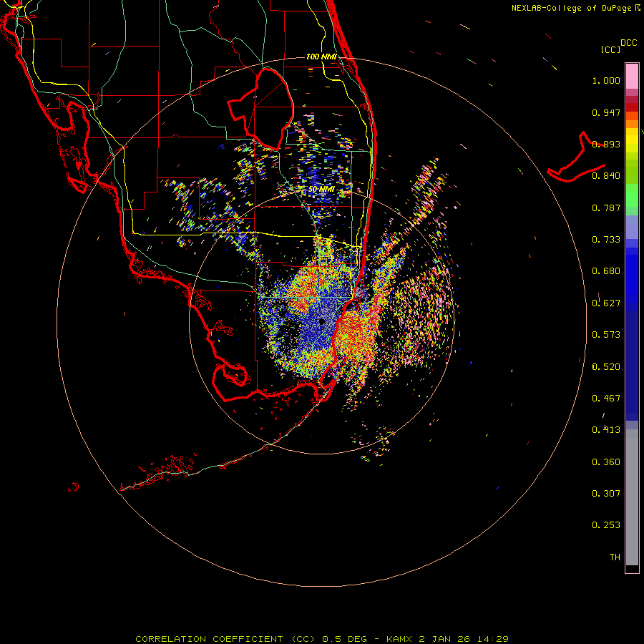Click the [CC] units label
Screen dimensions: 644x644
611,49
